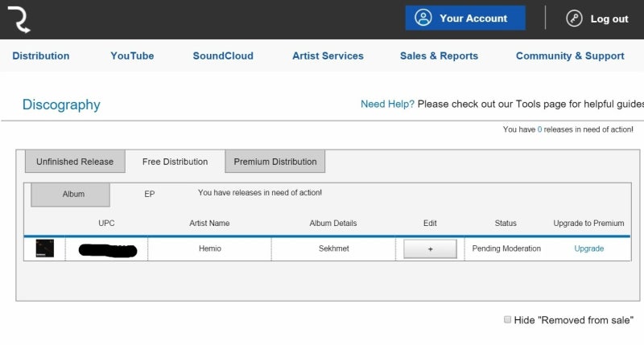Click the Status column header

[x=506, y=223]
